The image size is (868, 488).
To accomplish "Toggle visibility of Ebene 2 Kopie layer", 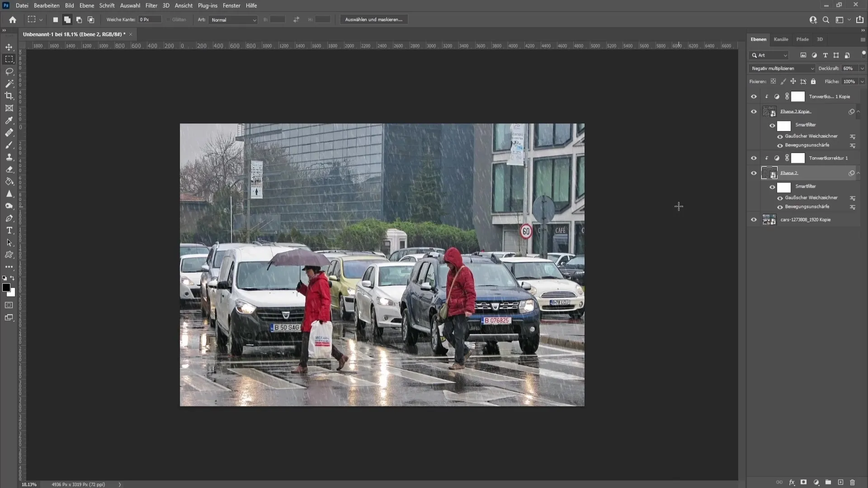I will pos(753,112).
